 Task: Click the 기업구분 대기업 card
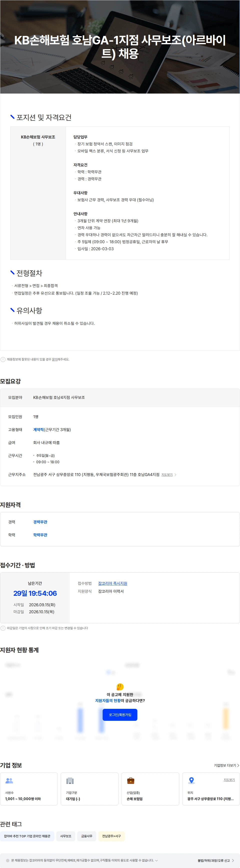[89, 789]
